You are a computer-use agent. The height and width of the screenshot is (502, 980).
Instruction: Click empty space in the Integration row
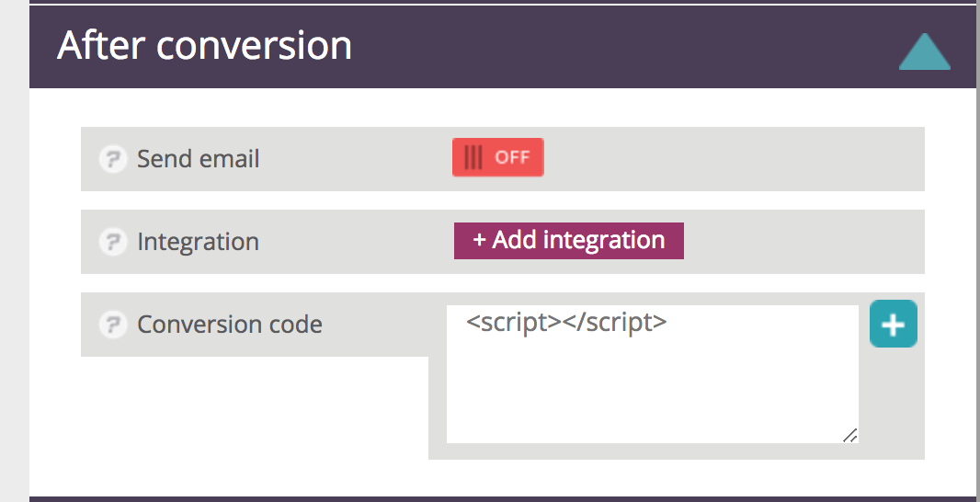[x=800, y=242]
